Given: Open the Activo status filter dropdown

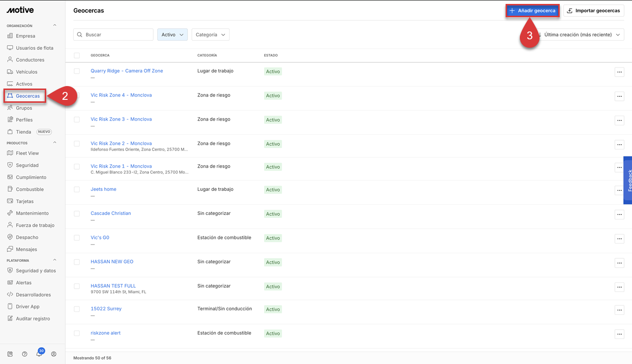Looking at the screenshot, I should [172, 35].
